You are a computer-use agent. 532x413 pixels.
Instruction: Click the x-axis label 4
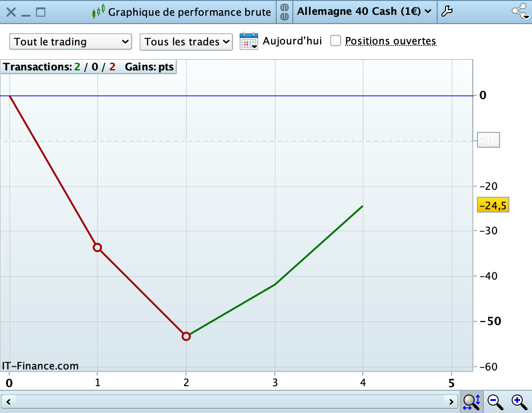pos(363,383)
